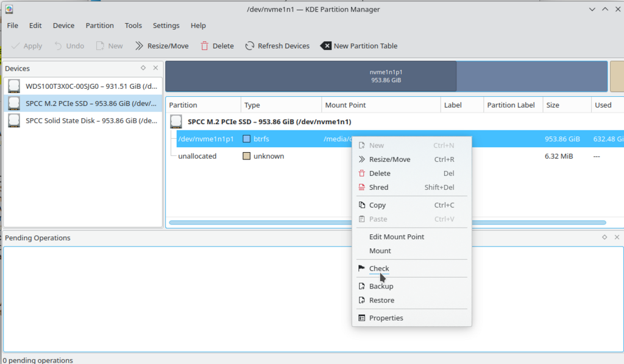Click the Shred icon in context menu
This screenshot has height=364, width=624.
click(x=361, y=187)
